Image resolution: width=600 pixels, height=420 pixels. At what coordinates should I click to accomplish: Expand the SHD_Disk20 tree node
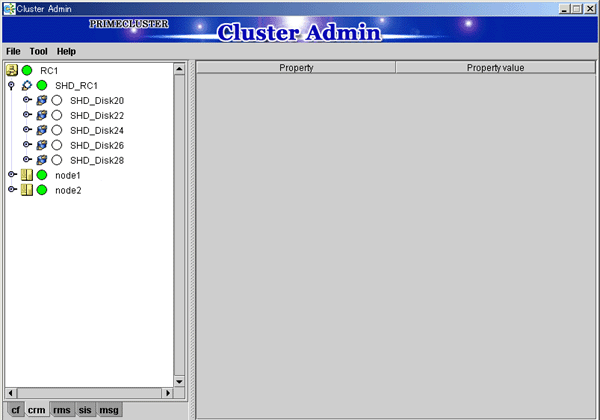point(27,99)
